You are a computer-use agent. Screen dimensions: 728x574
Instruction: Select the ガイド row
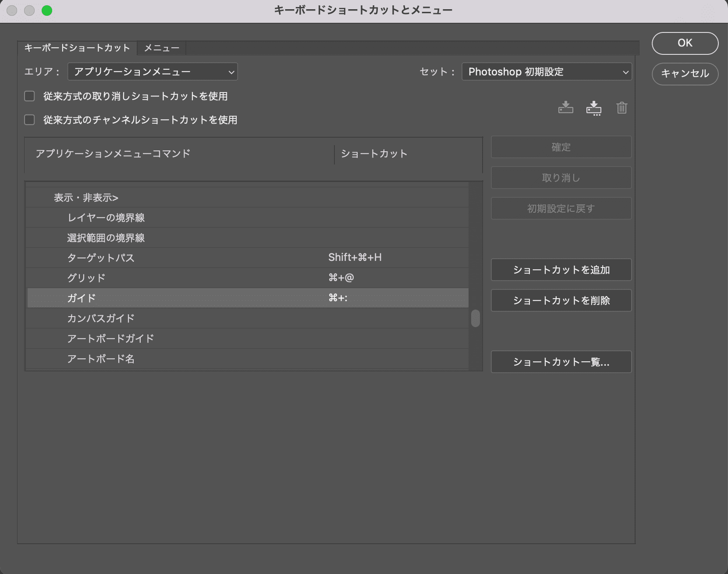point(248,298)
